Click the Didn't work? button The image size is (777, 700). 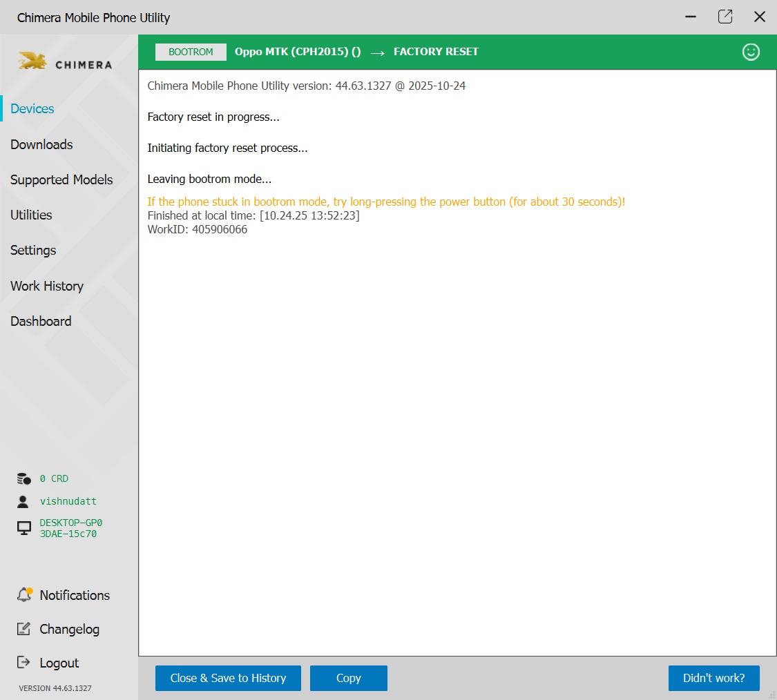tap(713, 678)
